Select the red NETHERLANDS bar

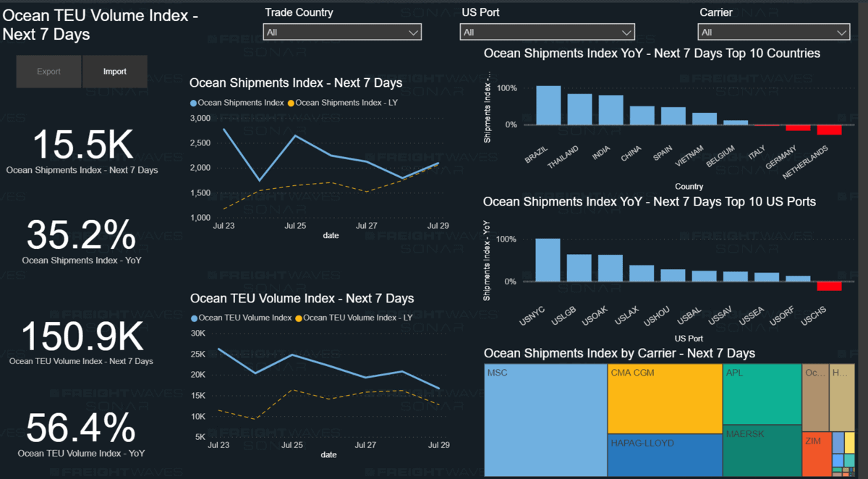pos(830,130)
